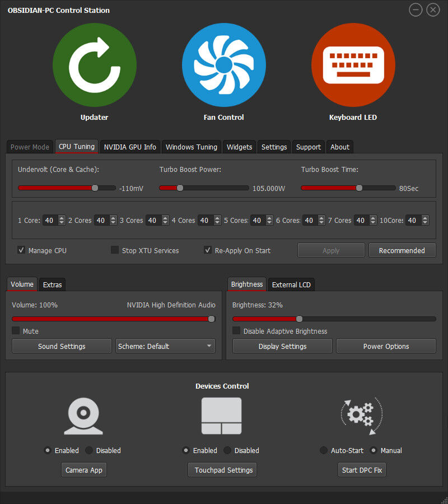
Task: Click the touchpad device icon
Action: coord(221,416)
